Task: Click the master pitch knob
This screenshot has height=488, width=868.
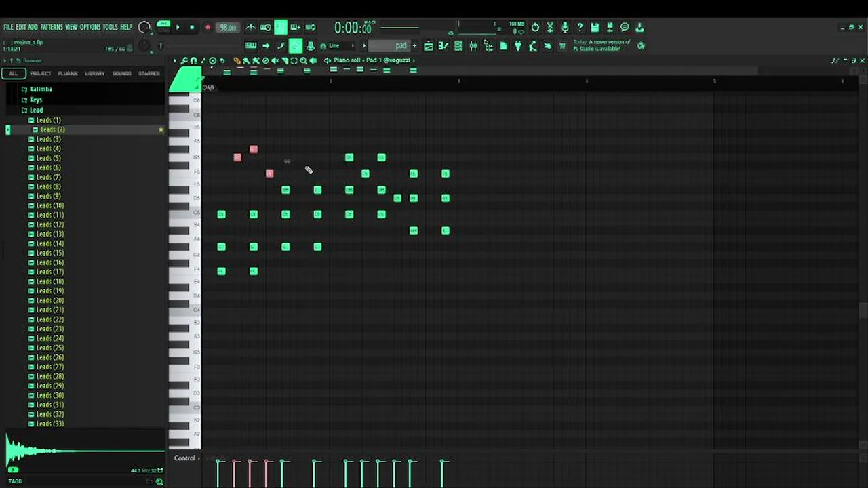Action: [x=143, y=46]
